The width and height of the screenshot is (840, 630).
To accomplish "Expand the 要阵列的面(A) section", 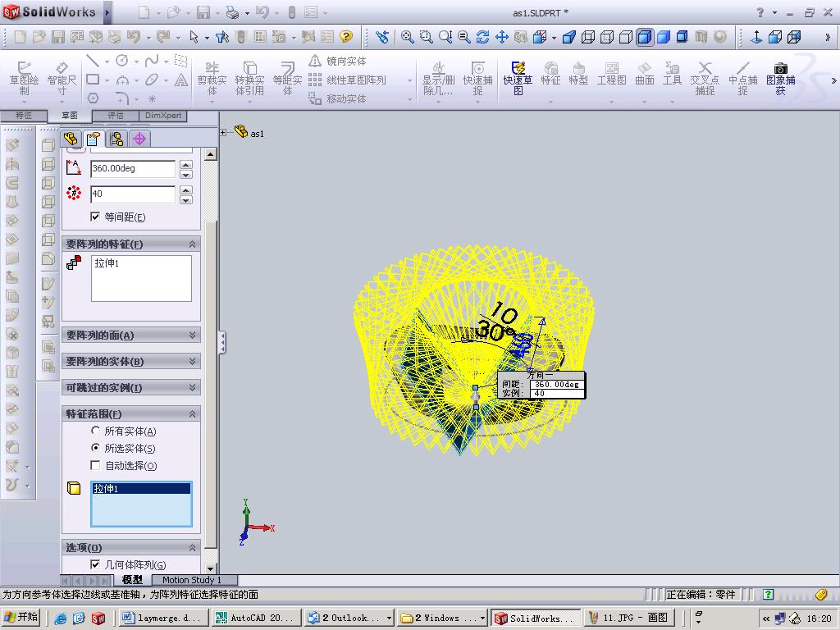I will (192, 335).
